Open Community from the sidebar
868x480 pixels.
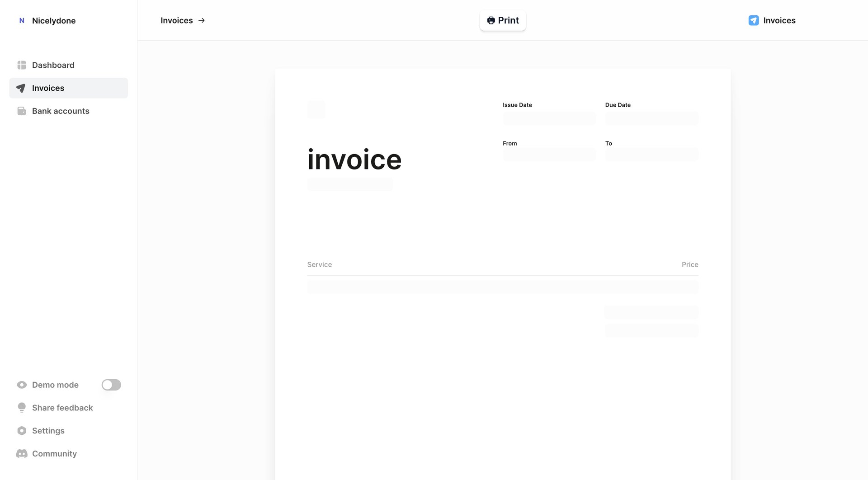(x=54, y=453)
